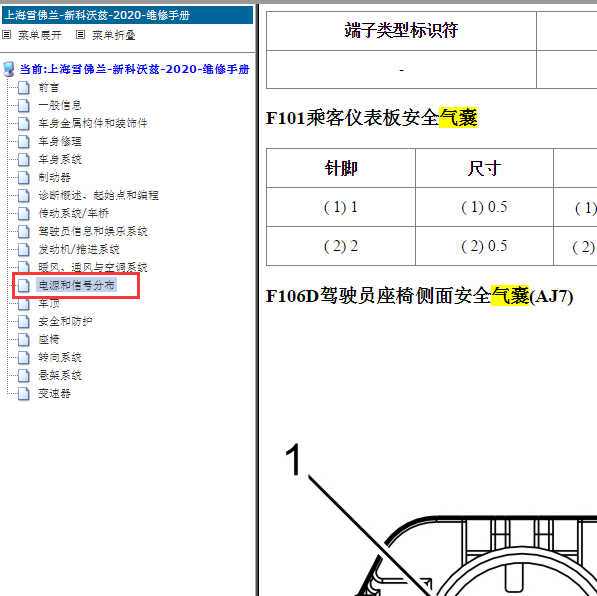Select 制动器 chapter

point(54,177)
